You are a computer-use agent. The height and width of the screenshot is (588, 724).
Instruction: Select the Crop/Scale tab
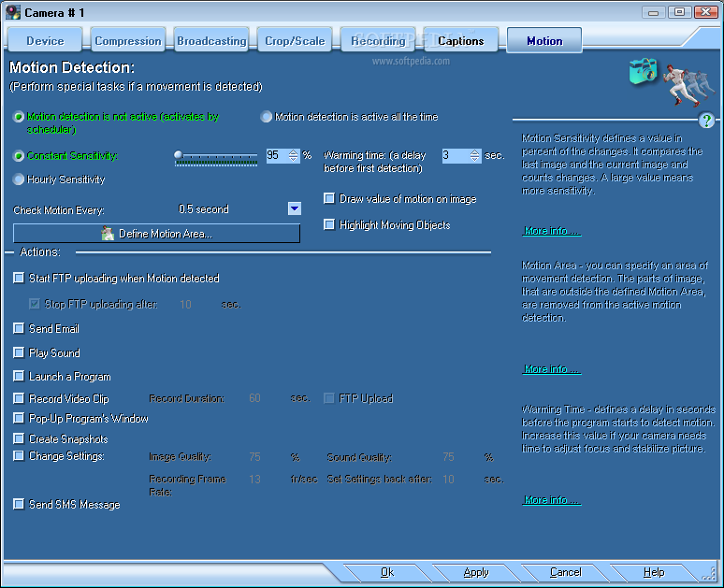tap(295, 40)
